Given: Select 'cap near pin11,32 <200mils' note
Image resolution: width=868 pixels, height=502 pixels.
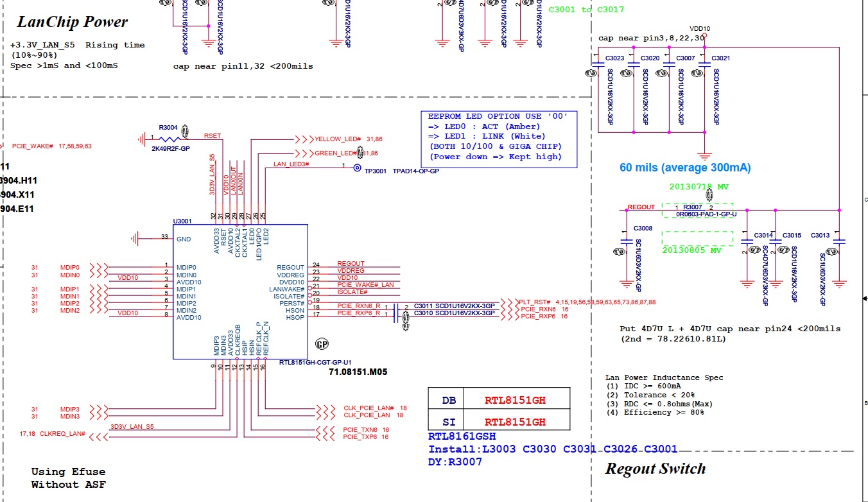Looking at the screenshot, I should (243, 66).
